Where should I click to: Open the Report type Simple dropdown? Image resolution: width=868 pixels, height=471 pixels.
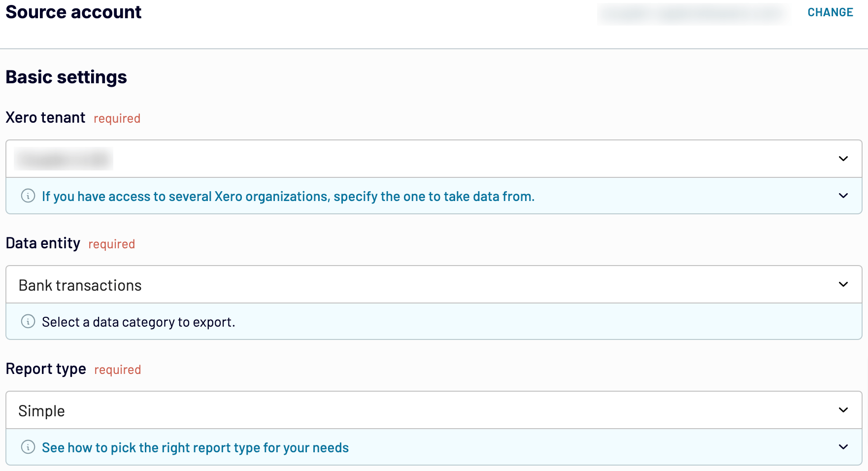(434, 410)
